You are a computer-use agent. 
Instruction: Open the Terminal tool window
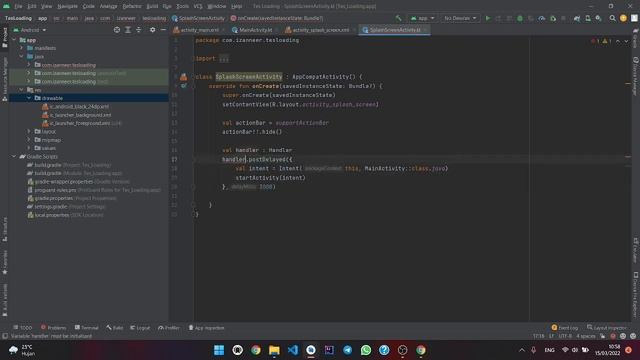tap(87, 328)
